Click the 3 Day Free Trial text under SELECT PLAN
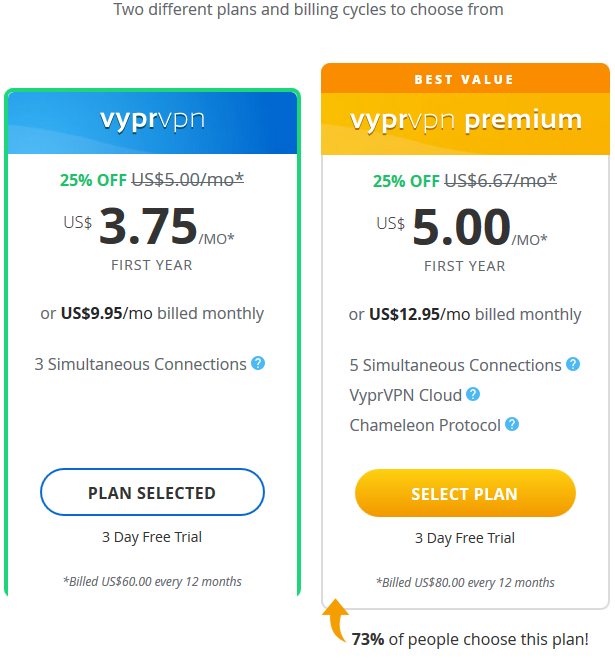This screenshot has height=658, width=615. tap(465, 538)
